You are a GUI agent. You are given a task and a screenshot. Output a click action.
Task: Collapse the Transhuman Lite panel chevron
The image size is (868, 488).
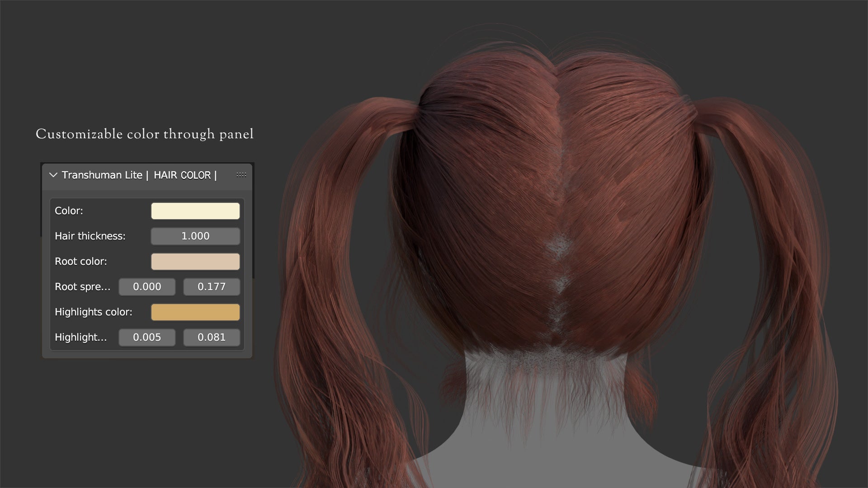53,175
